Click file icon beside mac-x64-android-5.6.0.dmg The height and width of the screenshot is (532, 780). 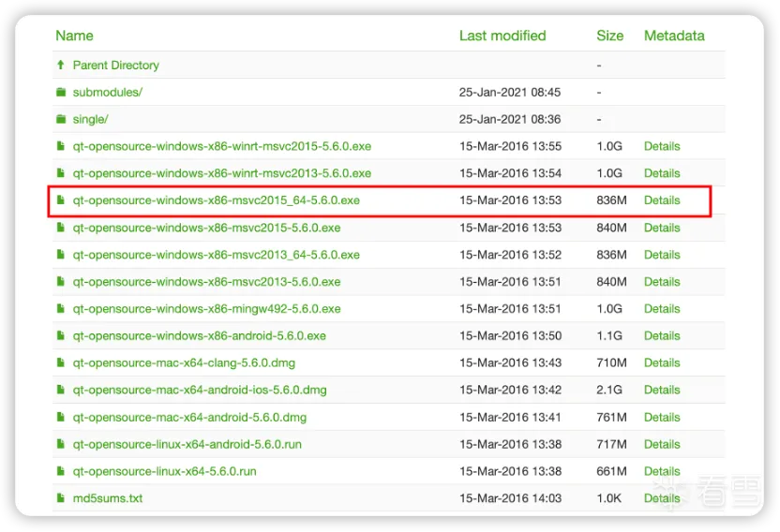click(x=61, y=417)
